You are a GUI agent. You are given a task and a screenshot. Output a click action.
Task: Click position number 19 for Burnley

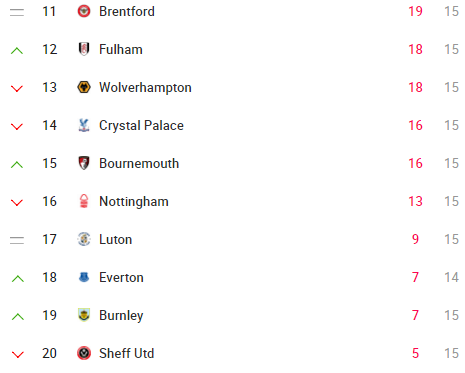tap(49, 315)
